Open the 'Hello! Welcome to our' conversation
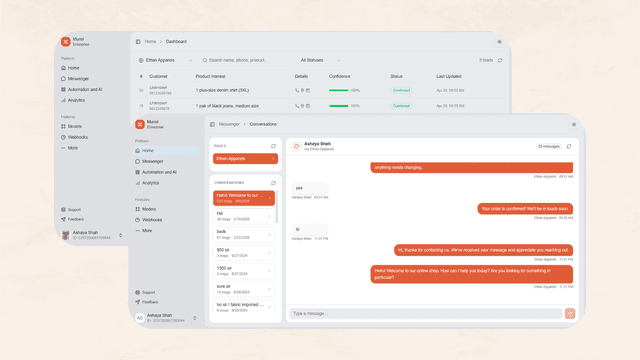Screen dimensions: 640x360 click(x=244, y=198)
